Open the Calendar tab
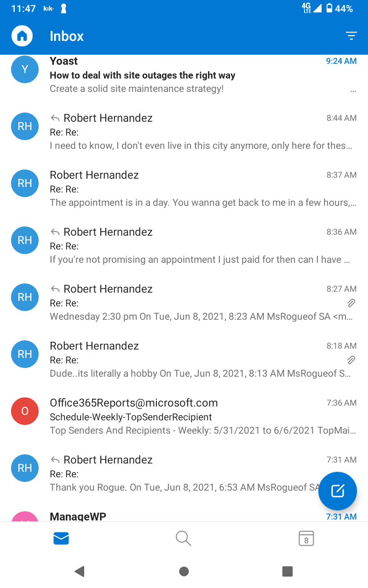This screenshot has width=368, height=588. 306,538
